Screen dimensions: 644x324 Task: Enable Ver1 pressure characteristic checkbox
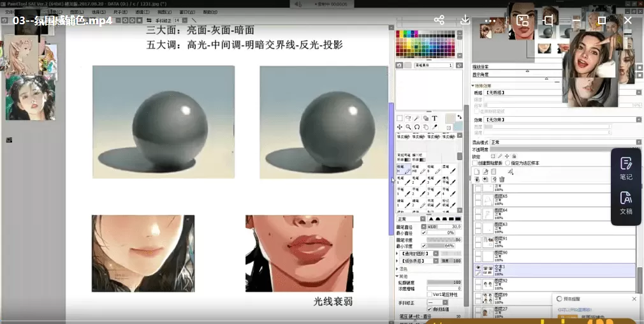(430, 295)
